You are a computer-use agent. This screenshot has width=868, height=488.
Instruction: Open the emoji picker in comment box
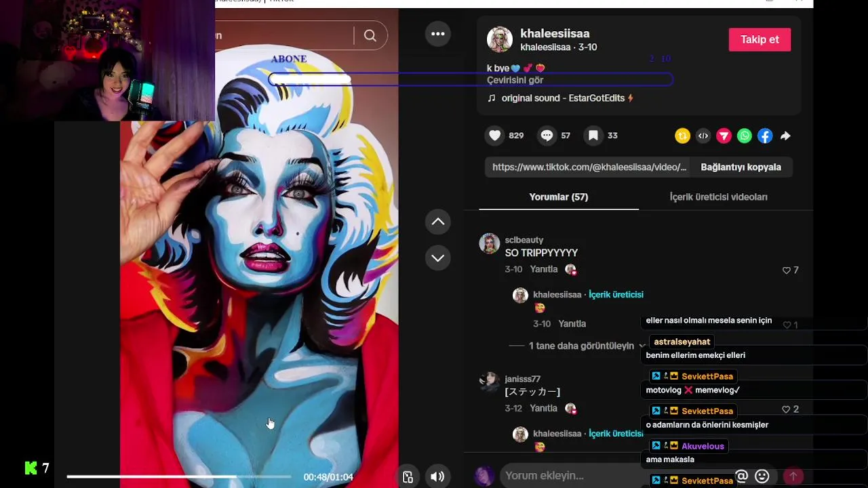click(762, 476)
